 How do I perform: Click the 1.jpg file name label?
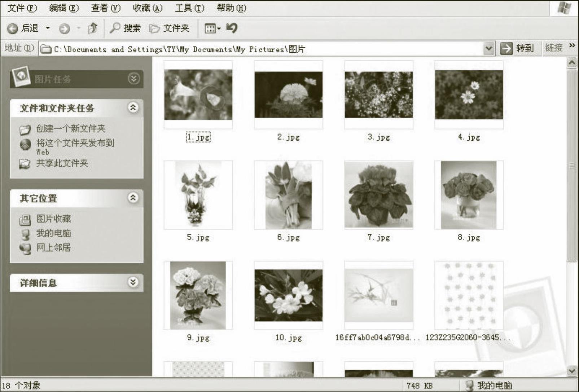(198, 137)
